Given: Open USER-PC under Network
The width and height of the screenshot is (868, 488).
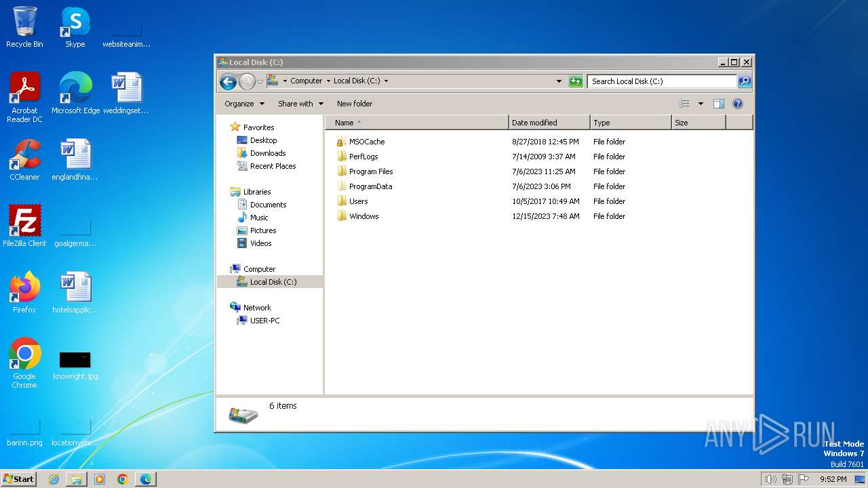Looking at the screenshot, I should point(264,321).
